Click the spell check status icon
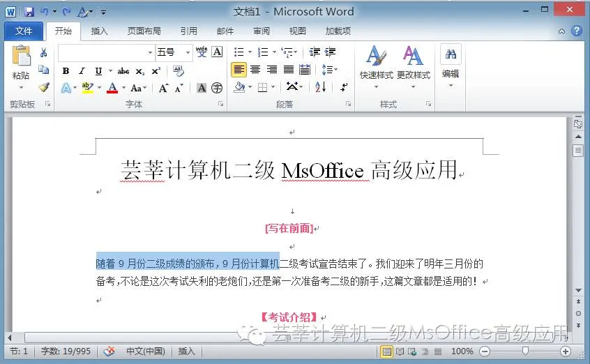 point(109,351)
